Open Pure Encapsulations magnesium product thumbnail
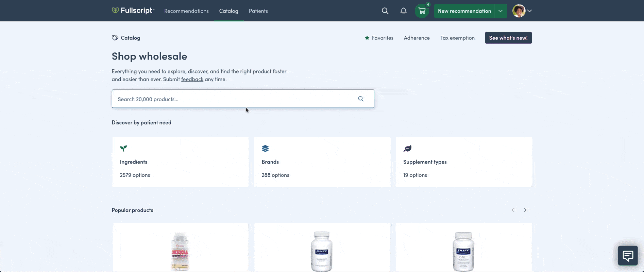This screenshot has width=644, height=272. click(322, 252)
